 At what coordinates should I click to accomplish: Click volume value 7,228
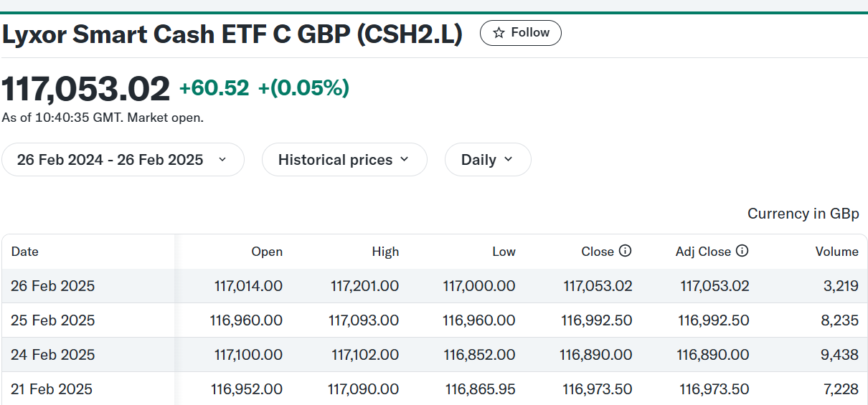click(x=839, y=389)
